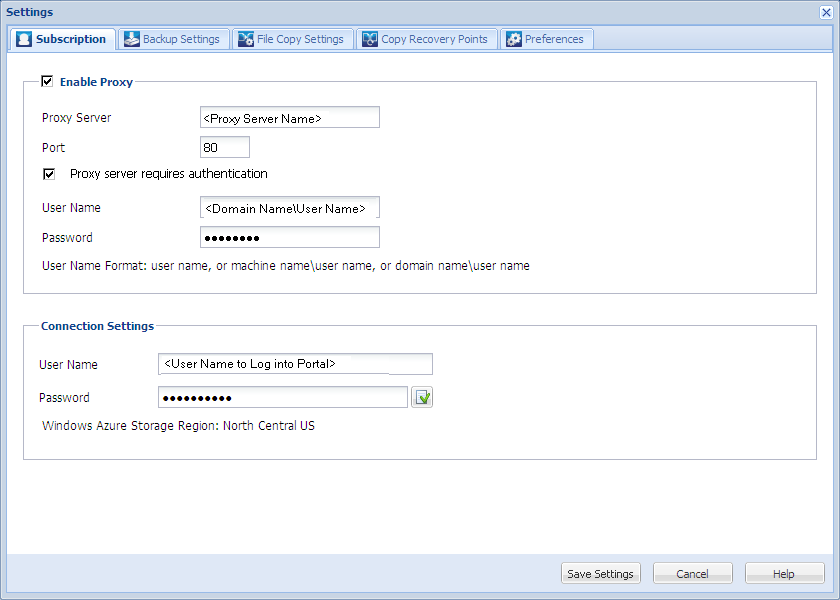This screenshot has height=600, width=840.
Task: Click the Save Settings button
Action: tap(600, 573)
